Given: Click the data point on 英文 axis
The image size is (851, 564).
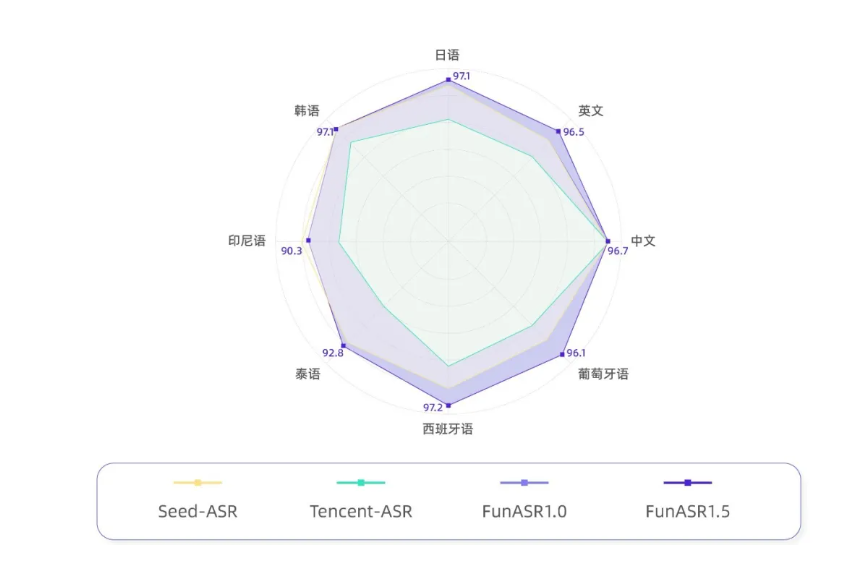Looking at the screenshot, I should coord(558,131).
